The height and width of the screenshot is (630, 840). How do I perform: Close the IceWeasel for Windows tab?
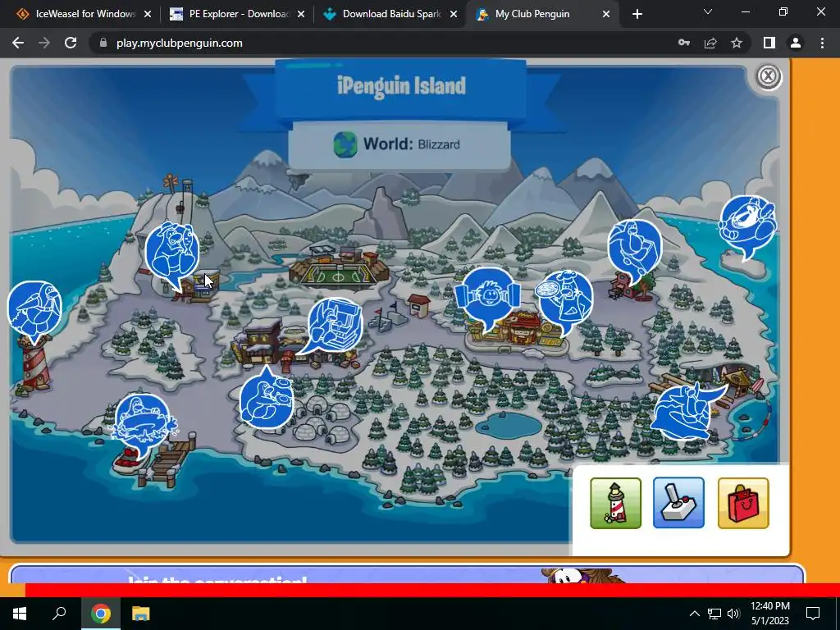tap(148, 15)
